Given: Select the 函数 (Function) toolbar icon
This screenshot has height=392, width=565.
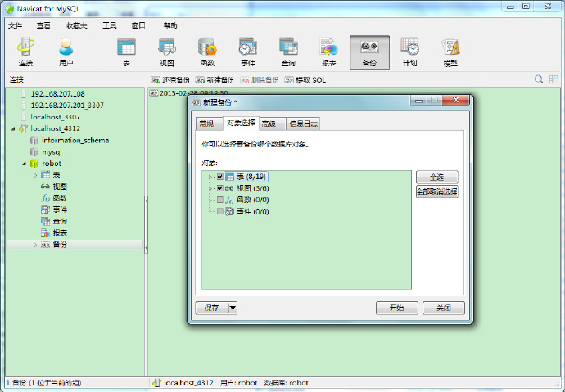Looking at the screenshot, I should pyautogui.click(x=207, y=52).
